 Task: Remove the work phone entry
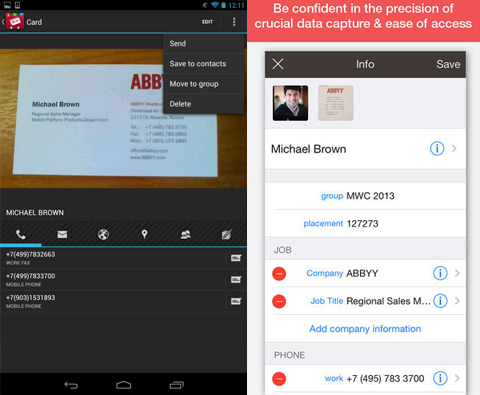[279, 379]
